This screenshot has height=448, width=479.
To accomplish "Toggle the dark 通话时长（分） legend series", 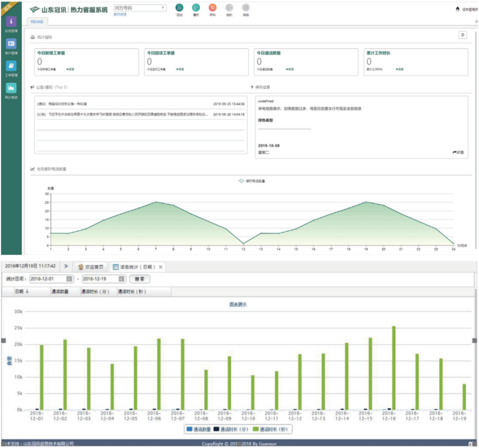I will coord(231,429).
